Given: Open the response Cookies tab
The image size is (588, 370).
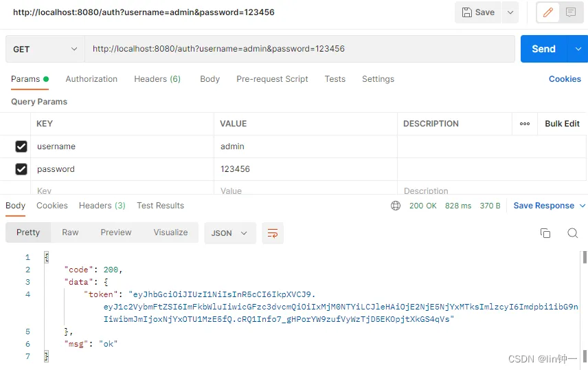Looking at the screenshot, I should point(52,206).
